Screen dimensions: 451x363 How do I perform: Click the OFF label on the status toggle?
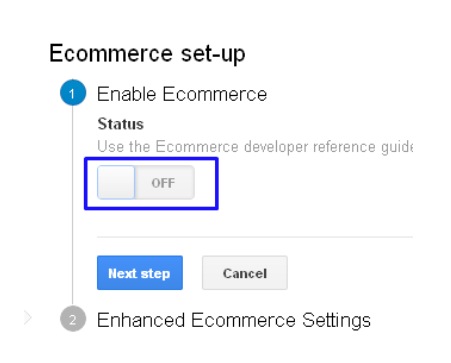pos(163,183)
